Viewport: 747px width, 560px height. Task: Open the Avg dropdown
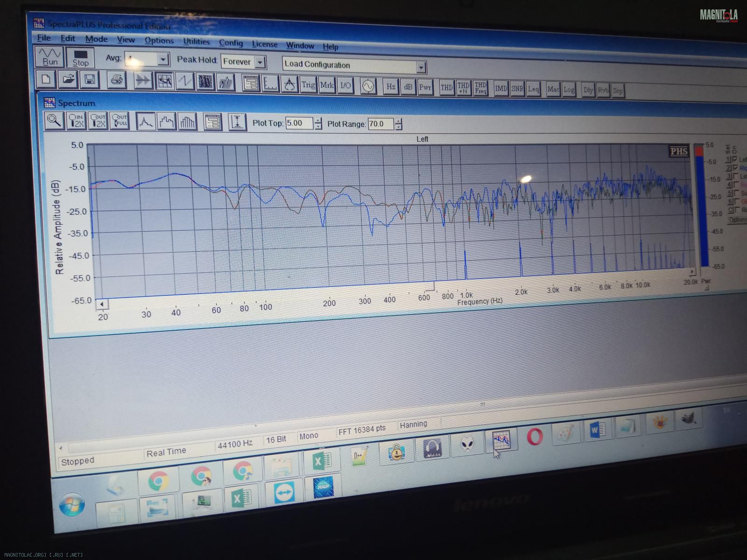[x=163, y=60]
